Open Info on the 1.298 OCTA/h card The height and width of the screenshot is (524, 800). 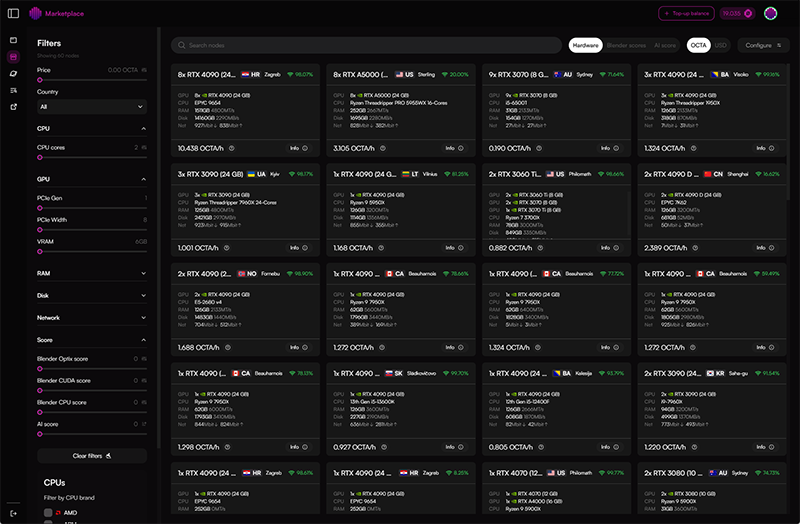click(x=299, y=447)
